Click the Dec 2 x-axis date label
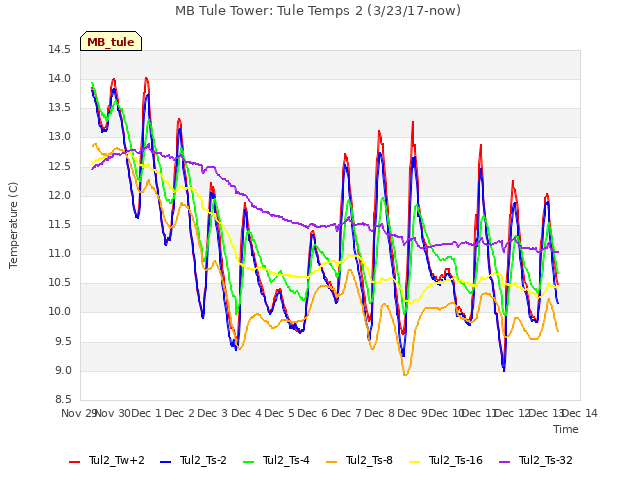 point(179,413)
